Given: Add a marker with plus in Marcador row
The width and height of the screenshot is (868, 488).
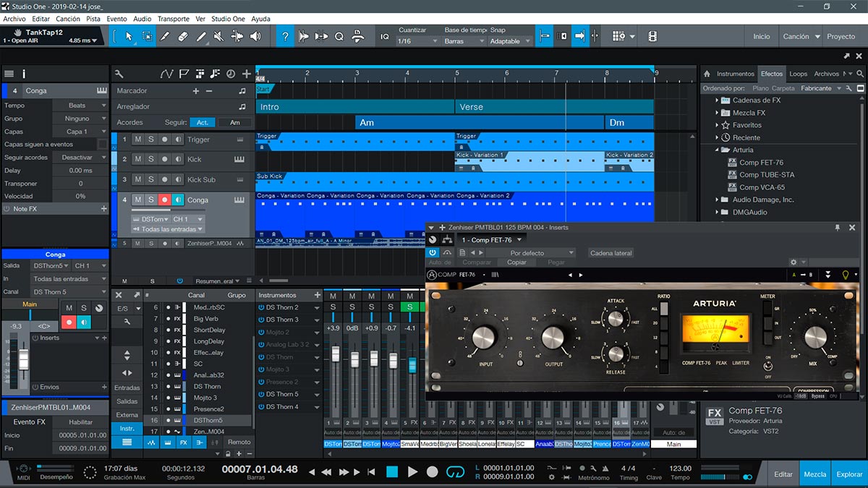Looking at the screenshot, I should tap(195, 91).
